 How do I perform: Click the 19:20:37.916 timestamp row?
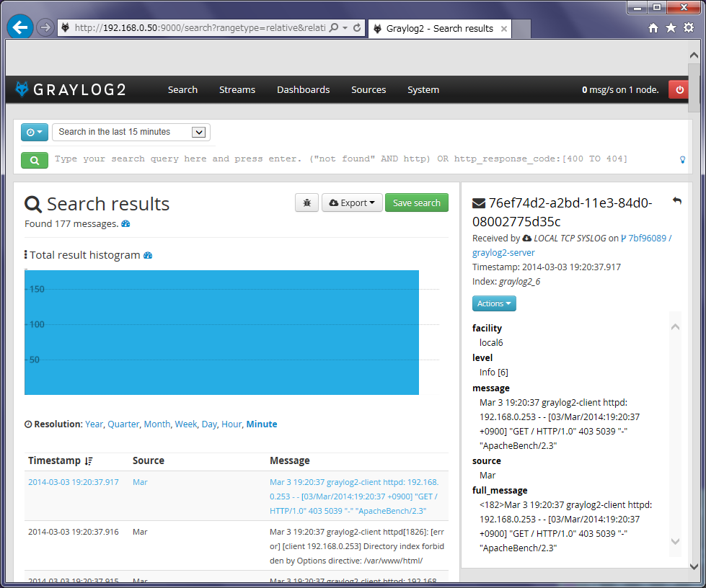pos(74,532)
